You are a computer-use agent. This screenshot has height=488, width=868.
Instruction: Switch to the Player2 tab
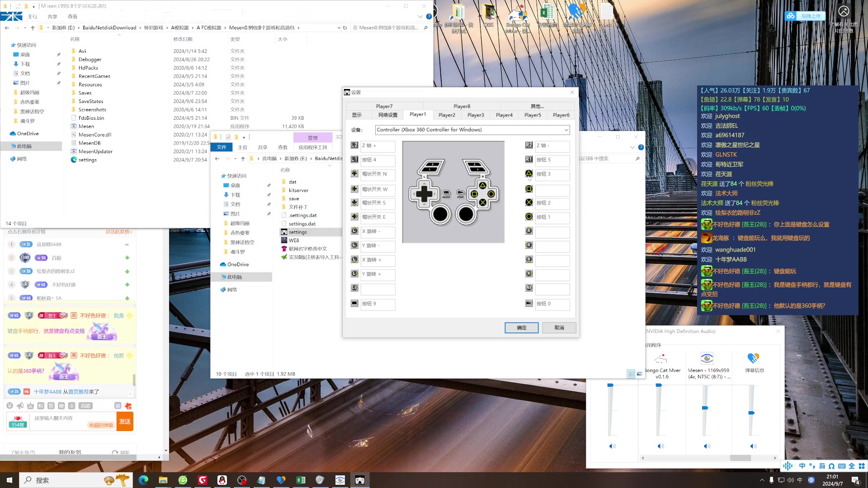coord(447,115)
